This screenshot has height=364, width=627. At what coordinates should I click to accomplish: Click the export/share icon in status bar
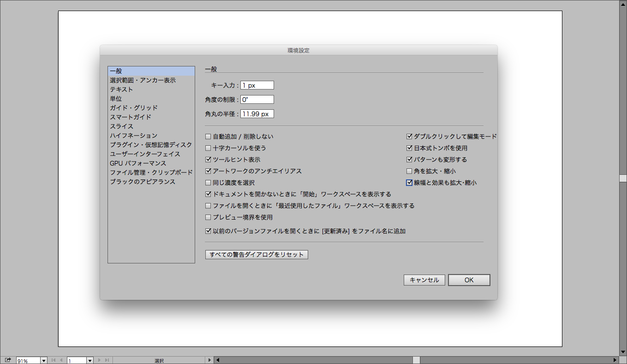click(x=8, y=360)
